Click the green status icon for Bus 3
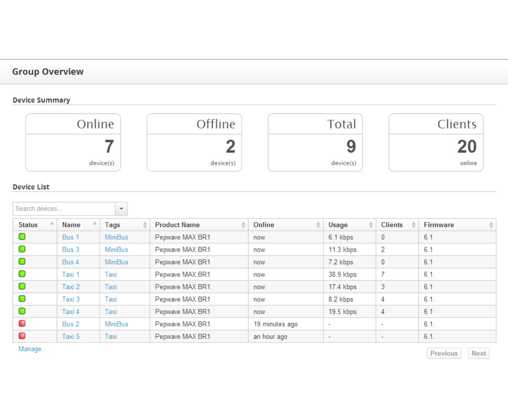The width and height of the screenshot is (508, 420). (x=22, y=249)
